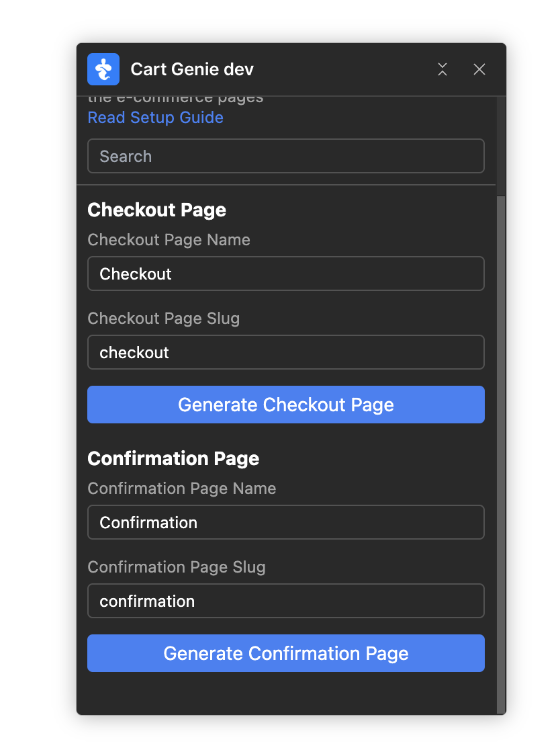Click Generate Confirmation Page button
Image resolution: width=560 pixels, height=754 pixels.
[286, 653]
